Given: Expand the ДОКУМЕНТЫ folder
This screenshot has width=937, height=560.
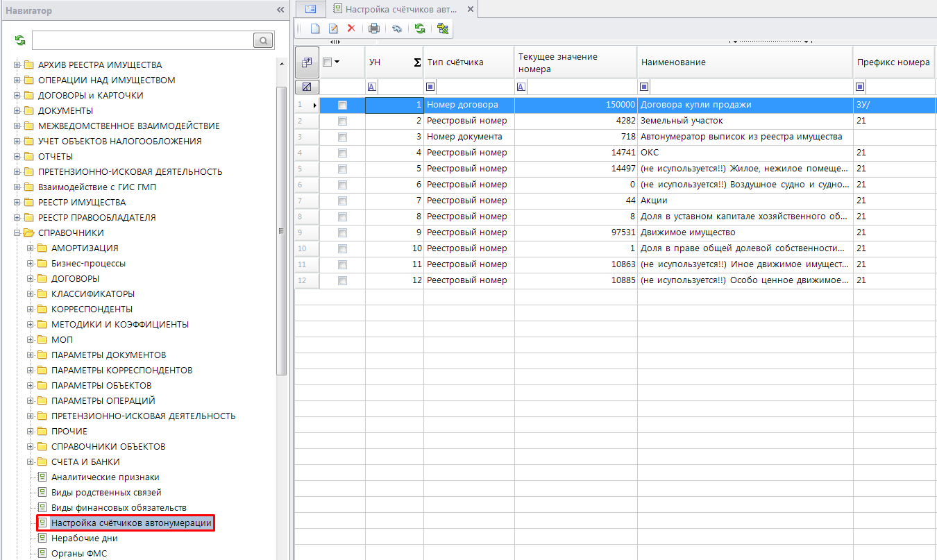Looking at the screenshot, I should pos(17,111).
